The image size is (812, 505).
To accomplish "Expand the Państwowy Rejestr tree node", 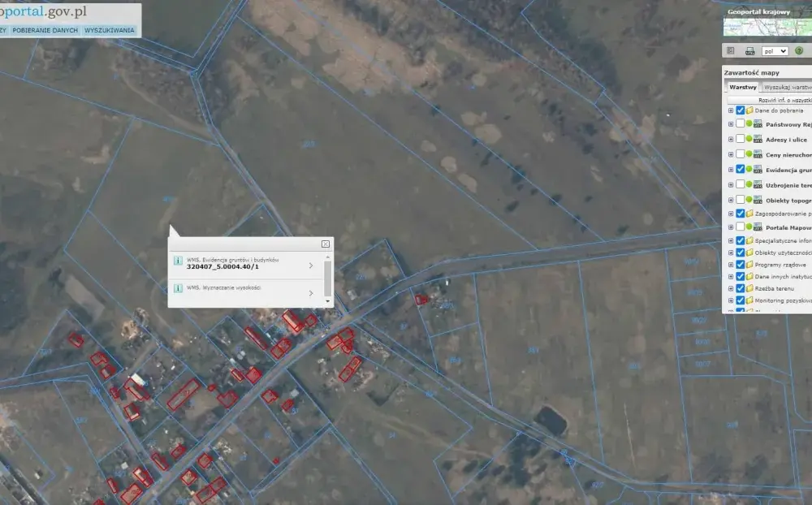I will pos(730,124).
